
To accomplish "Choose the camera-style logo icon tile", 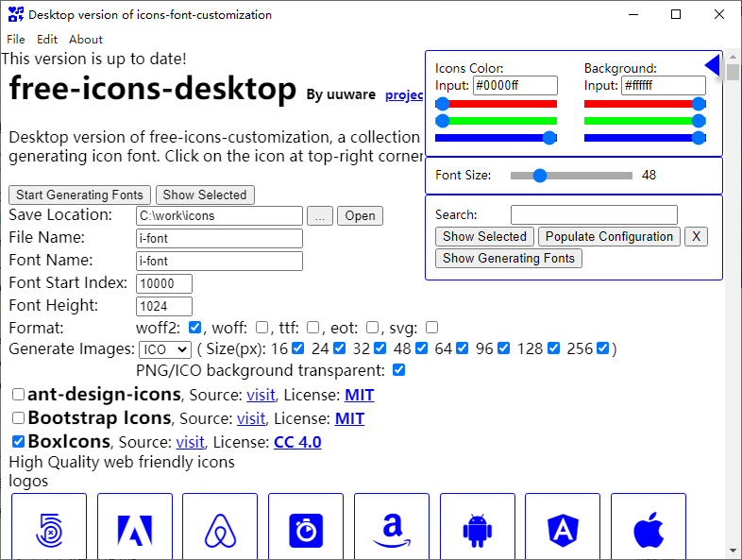I will (x=306, y=526).
